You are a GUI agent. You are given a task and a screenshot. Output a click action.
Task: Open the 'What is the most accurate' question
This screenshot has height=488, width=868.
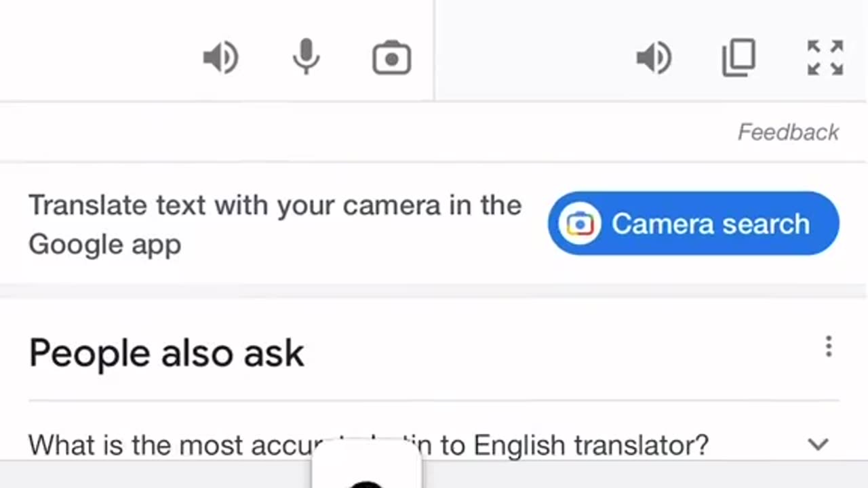(170, 445)
